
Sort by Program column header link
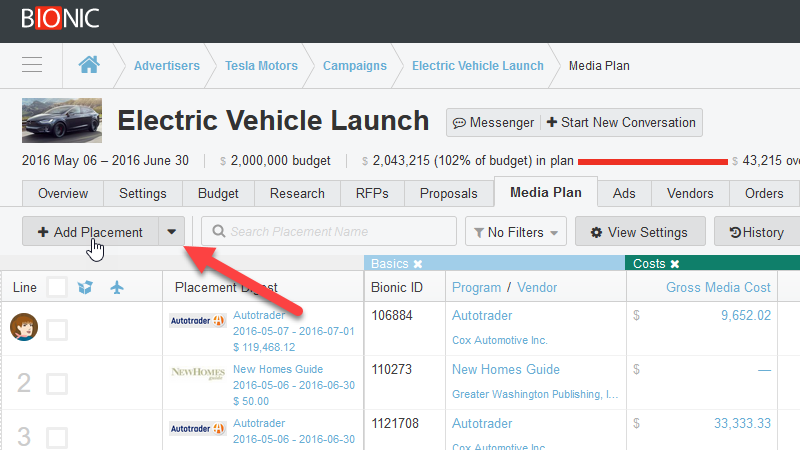tap(477, 287)
